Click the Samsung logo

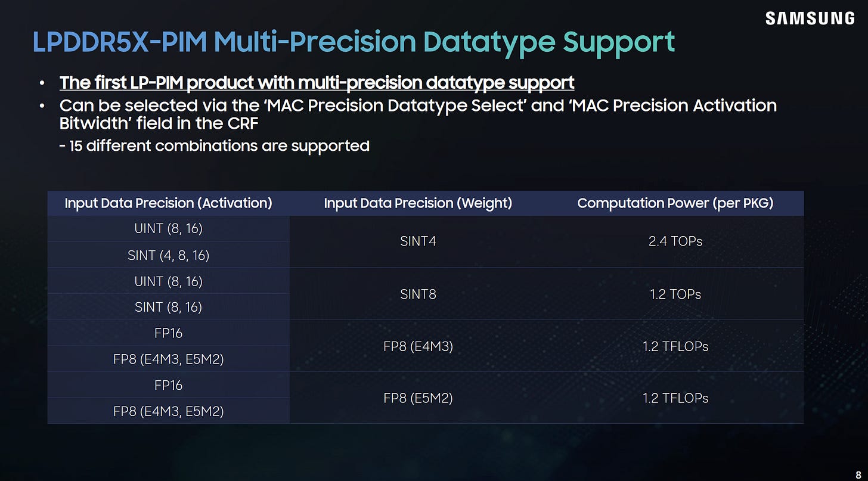[810, 18]
